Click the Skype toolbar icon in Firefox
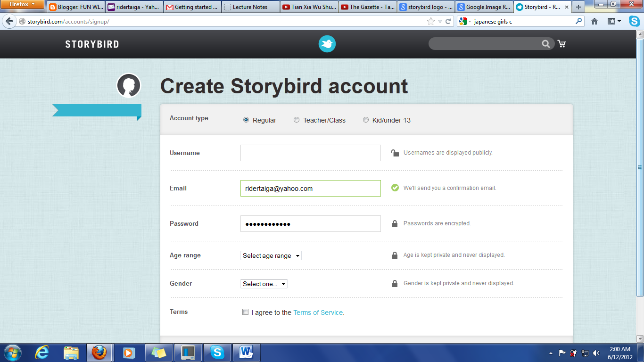This screenshot has height=362, width=644. tap(634, 21)
